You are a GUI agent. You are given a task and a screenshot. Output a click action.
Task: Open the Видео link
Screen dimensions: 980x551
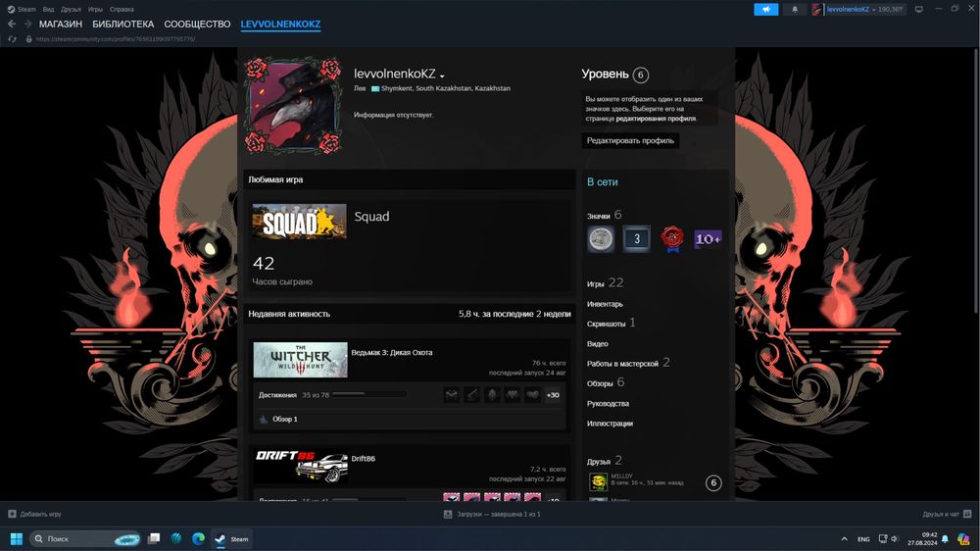597,343
